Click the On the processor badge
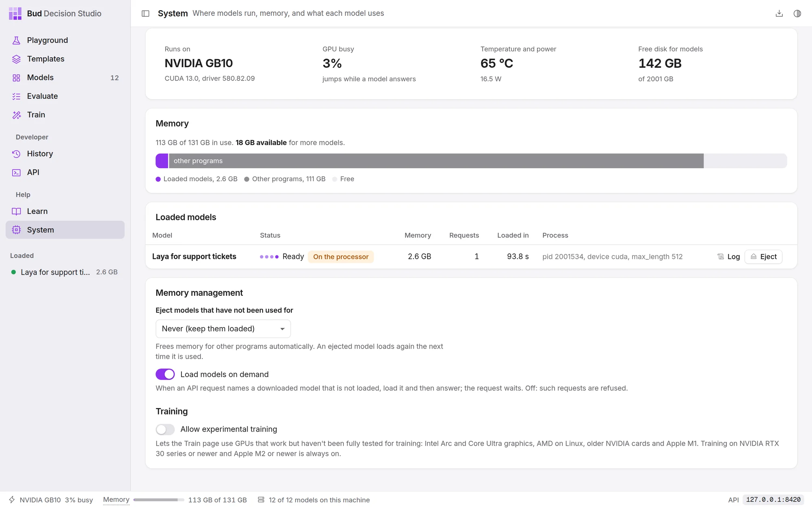Viewport: 812px width, 508px height. (341, 257)
